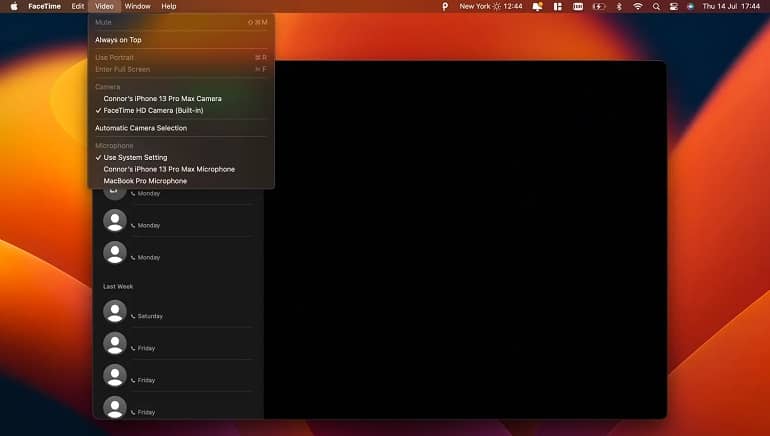Screen dimensions: 770x436
Task: Open the Edit menu
Action: (x=78, y=6)
